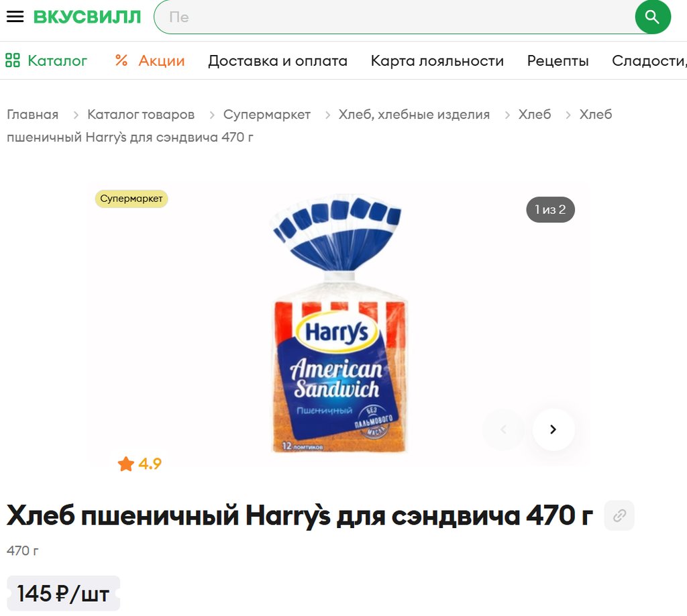Image resolution: width=687 pixels, height=616 pixels.
Task: Go to Главная breadcrumb link
Action: [x=32, y=114]
